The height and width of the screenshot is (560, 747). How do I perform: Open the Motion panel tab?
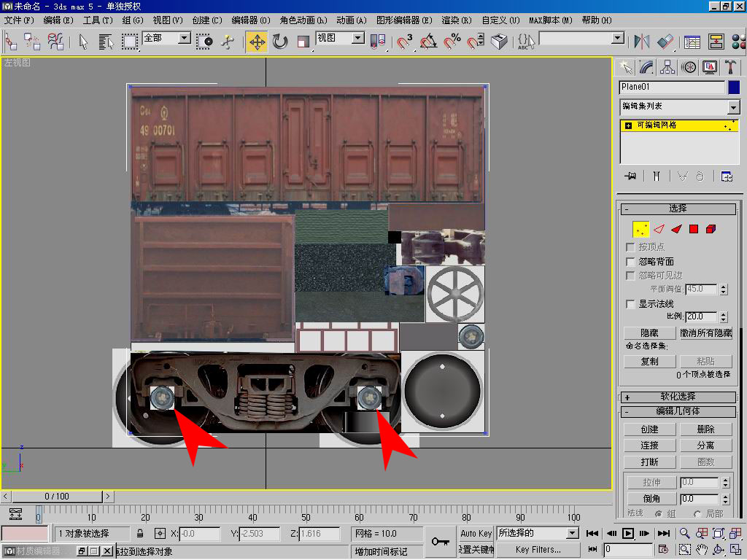pos(689,67)
